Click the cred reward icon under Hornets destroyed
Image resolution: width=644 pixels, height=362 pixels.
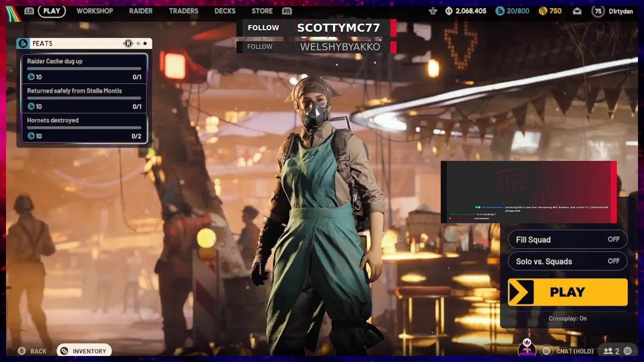[31, 136]
